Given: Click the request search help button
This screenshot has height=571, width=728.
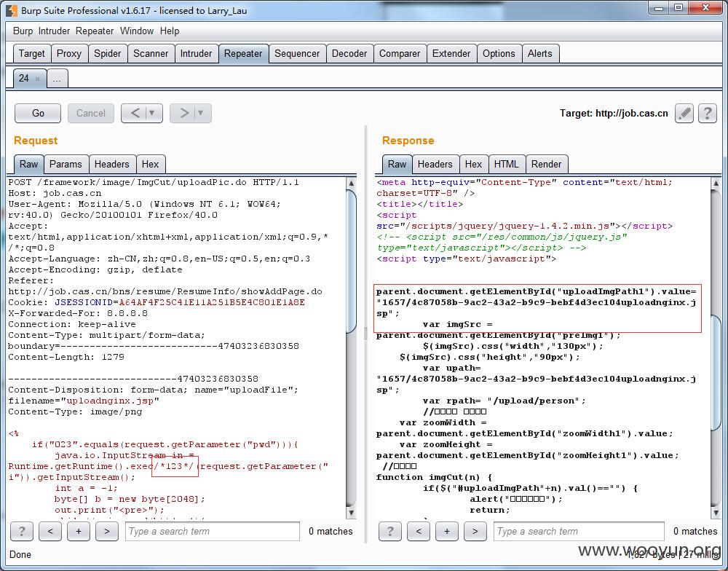Looking at the screenshot, I should click(x=21, y=531).
